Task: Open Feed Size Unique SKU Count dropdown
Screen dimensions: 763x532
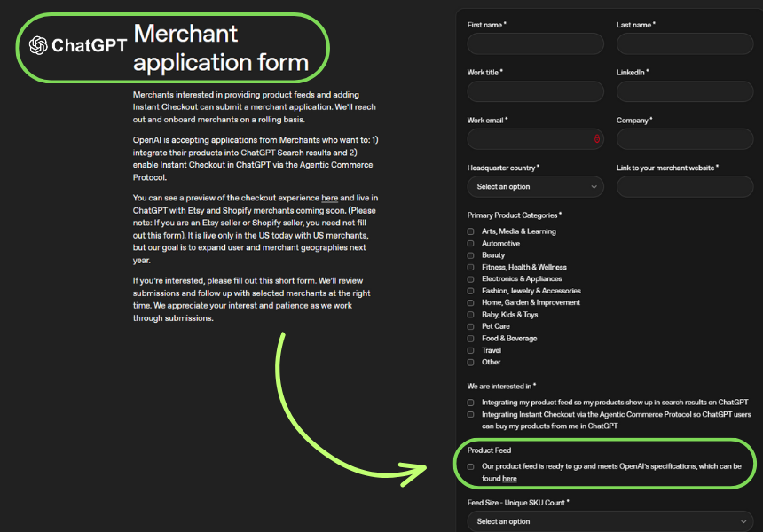Action: (x=610, y=521)
